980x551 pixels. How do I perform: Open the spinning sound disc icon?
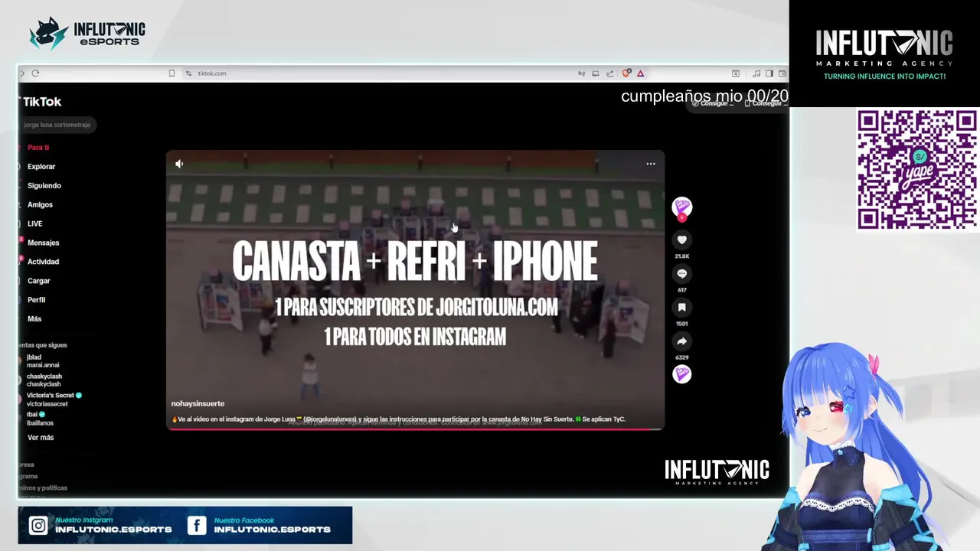click(x=681, y=374)
